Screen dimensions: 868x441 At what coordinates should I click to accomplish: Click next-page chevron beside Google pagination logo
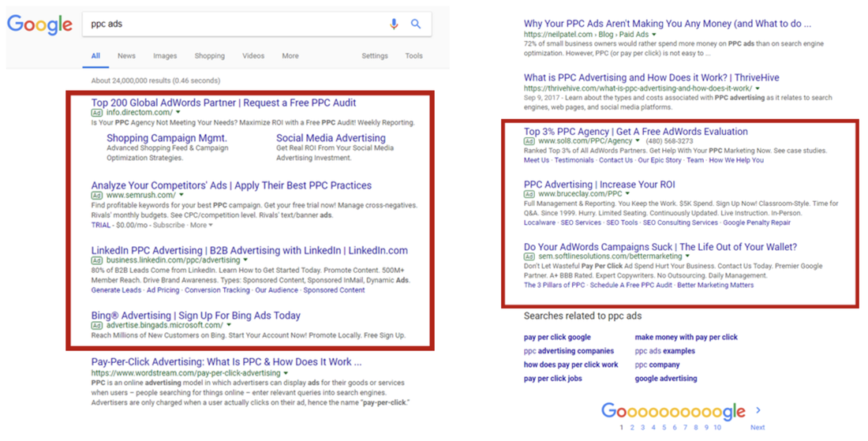[x=758, y=410]
